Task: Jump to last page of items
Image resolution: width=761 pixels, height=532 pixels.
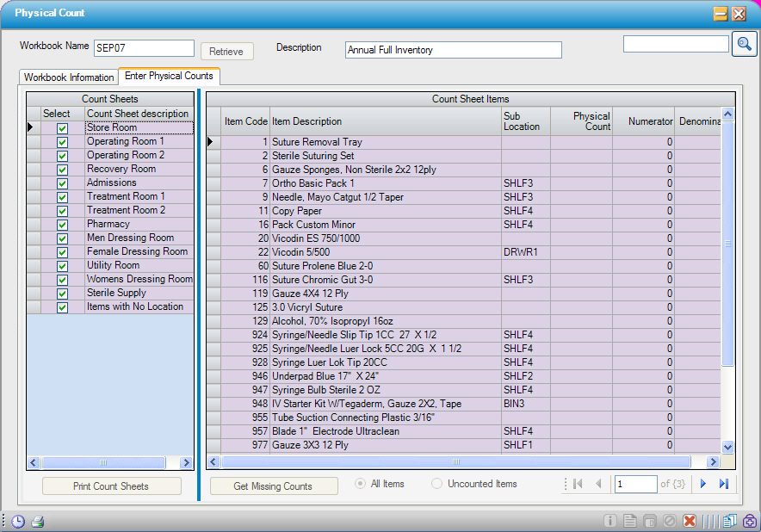Action: tap(724, 484)
